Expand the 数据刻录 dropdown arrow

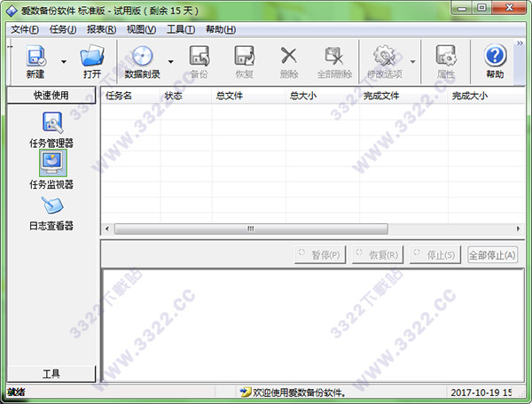pyautogui.click(x=170, y=62)
